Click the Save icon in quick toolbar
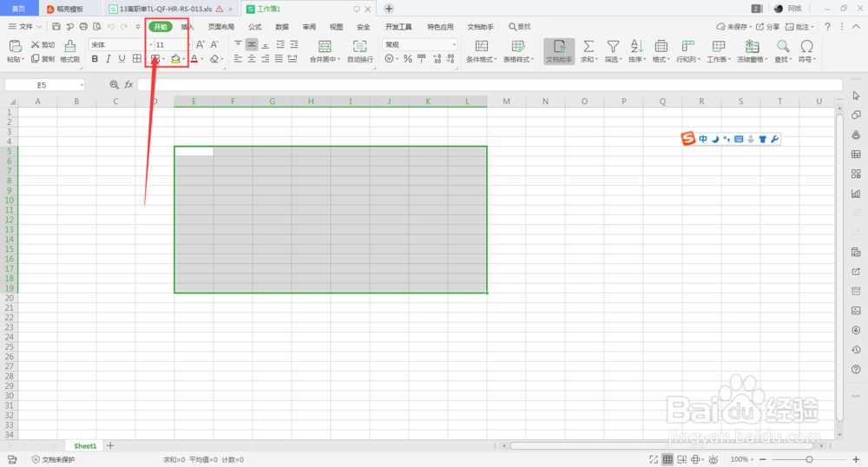This screenshot has width=868, height=467. pyautogui.click(x=56, y=27)
